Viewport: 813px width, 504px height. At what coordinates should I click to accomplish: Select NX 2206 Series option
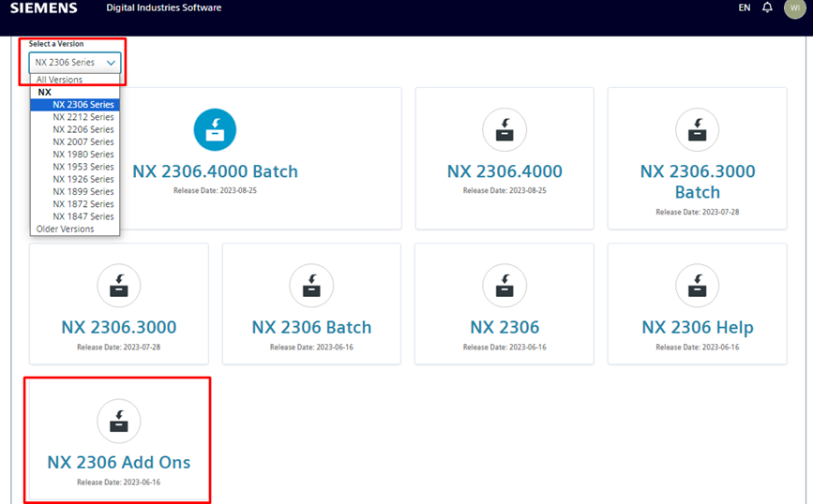(75, 129)
